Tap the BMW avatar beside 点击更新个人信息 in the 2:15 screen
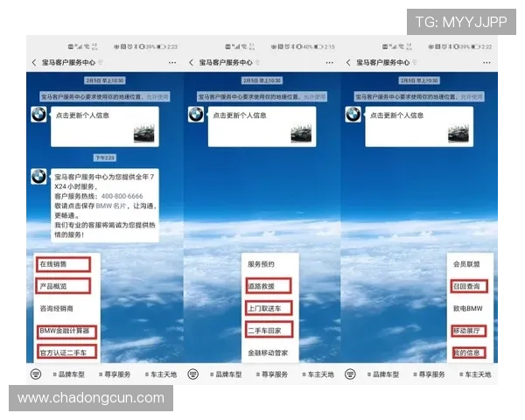This screenshot has height=420, width=525. point(196,115)
